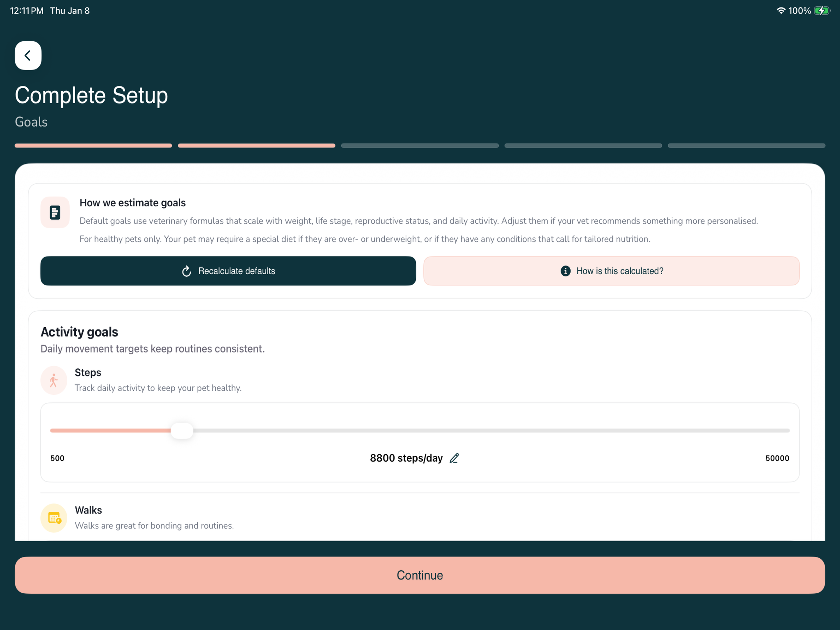This screenshot has height=630, width=840.
Task: Tap the Activity goals heading
Action: point(79,332)
